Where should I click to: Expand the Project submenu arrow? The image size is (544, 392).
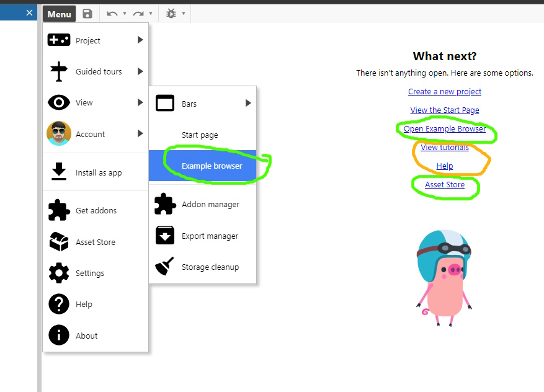coord(140,40)
